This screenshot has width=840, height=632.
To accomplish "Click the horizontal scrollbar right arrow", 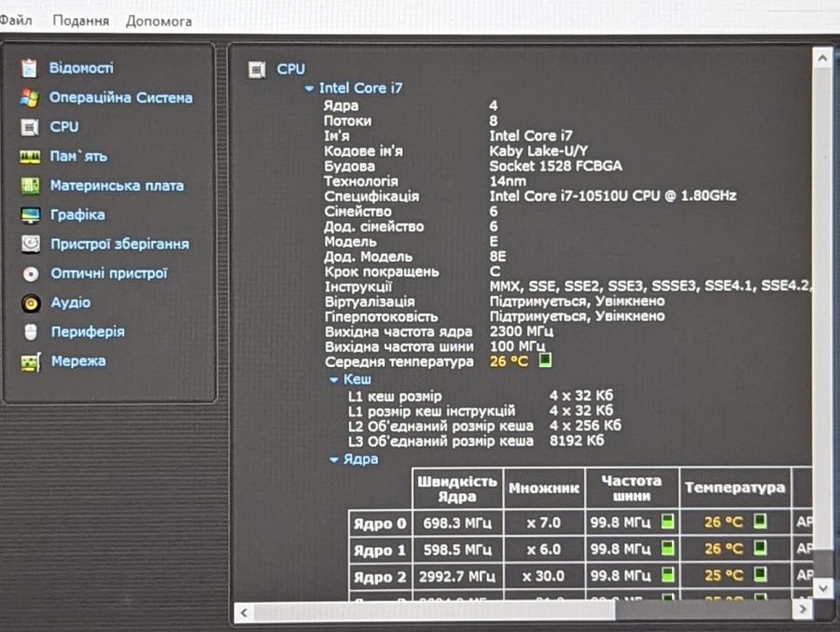I will (803, 609).
